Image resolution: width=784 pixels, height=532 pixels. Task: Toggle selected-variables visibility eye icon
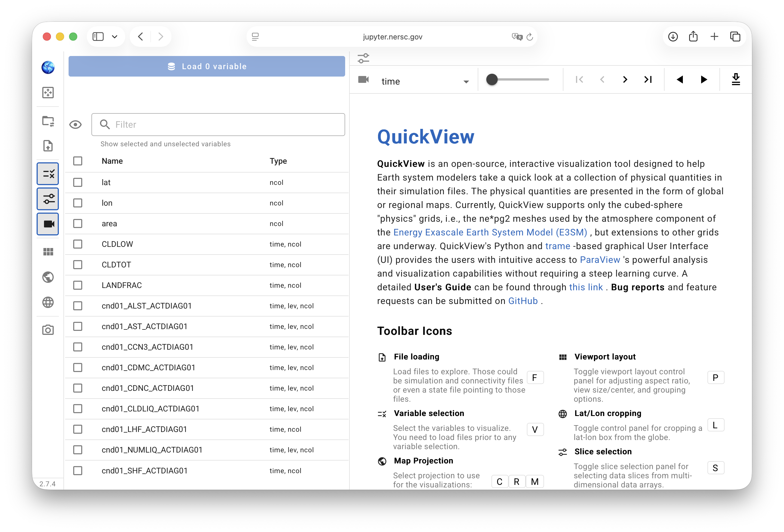pos(75,125)
